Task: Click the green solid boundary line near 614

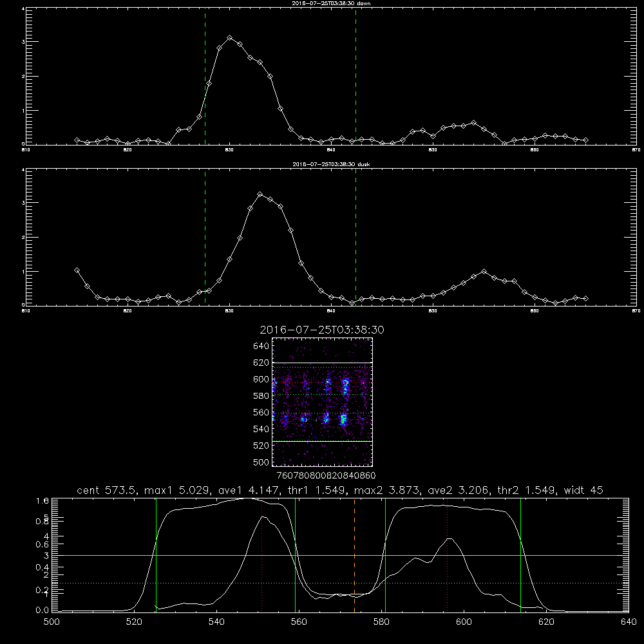Action: click(x=520, y=555)
